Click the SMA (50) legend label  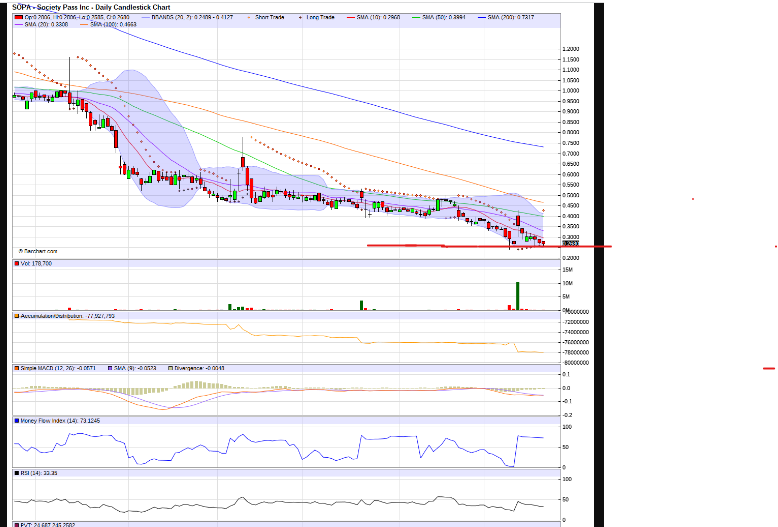point(444,17)
